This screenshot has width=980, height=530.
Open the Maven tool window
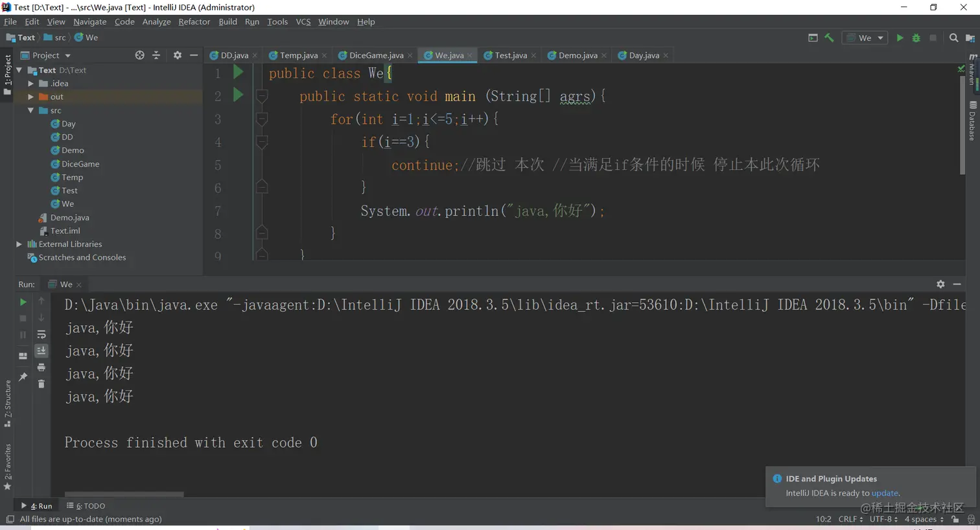972,70
